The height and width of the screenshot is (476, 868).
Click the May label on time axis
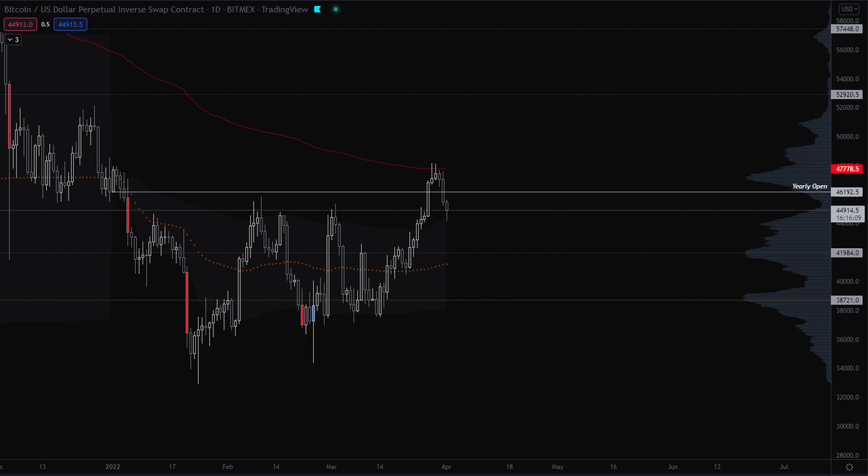[557, 468]
